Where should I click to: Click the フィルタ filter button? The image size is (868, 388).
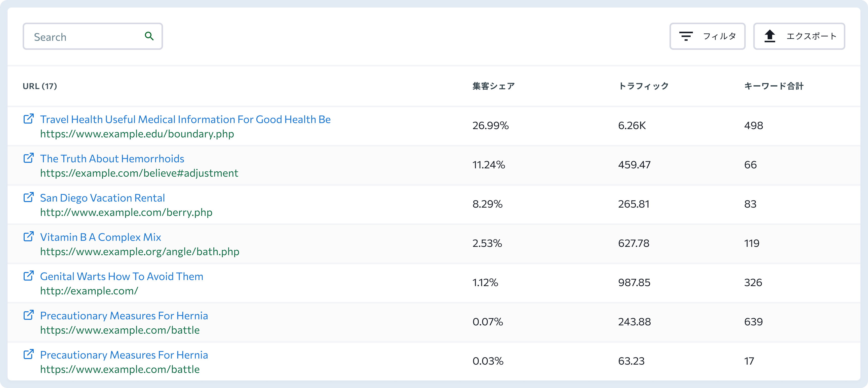click(707, 36)
